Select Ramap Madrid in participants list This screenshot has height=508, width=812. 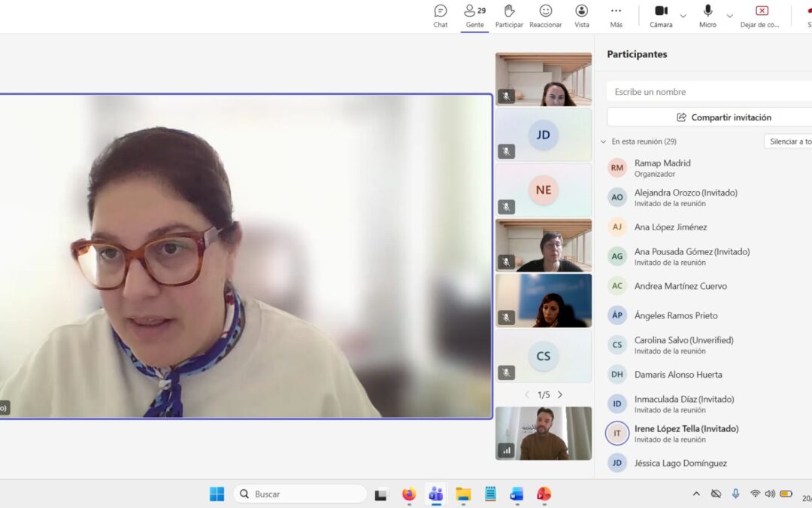tap(662, 168)
